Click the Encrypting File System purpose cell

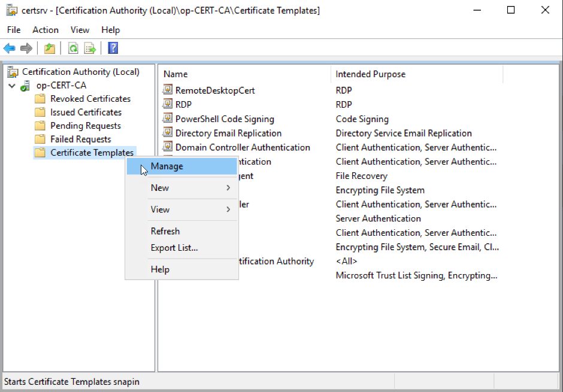click(x=380, y=190)
